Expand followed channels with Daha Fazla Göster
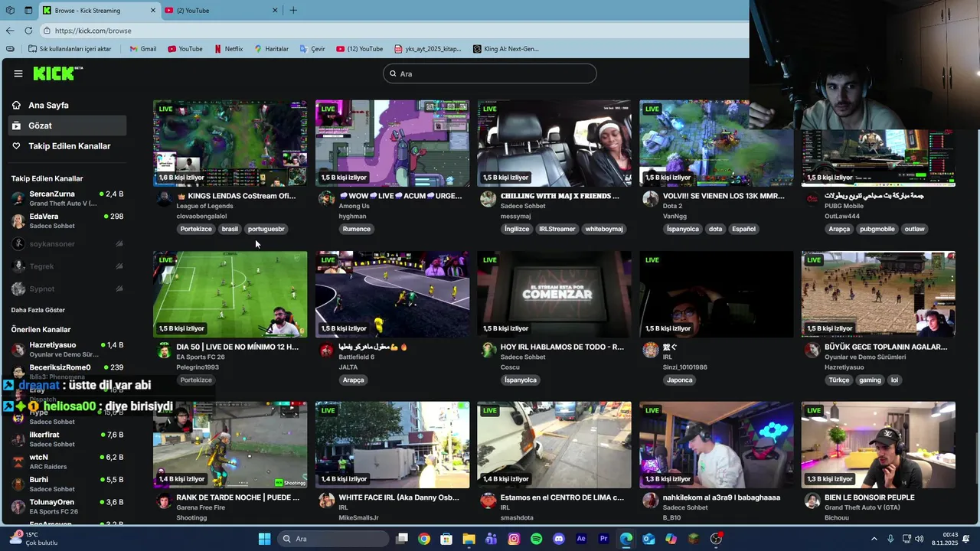 [x=38, y=310]
